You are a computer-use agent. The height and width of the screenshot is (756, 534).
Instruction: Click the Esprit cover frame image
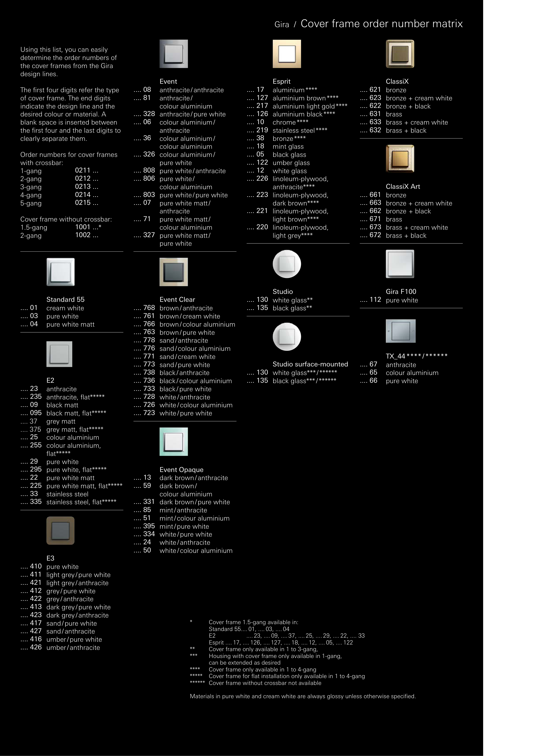tap(287, 54)
